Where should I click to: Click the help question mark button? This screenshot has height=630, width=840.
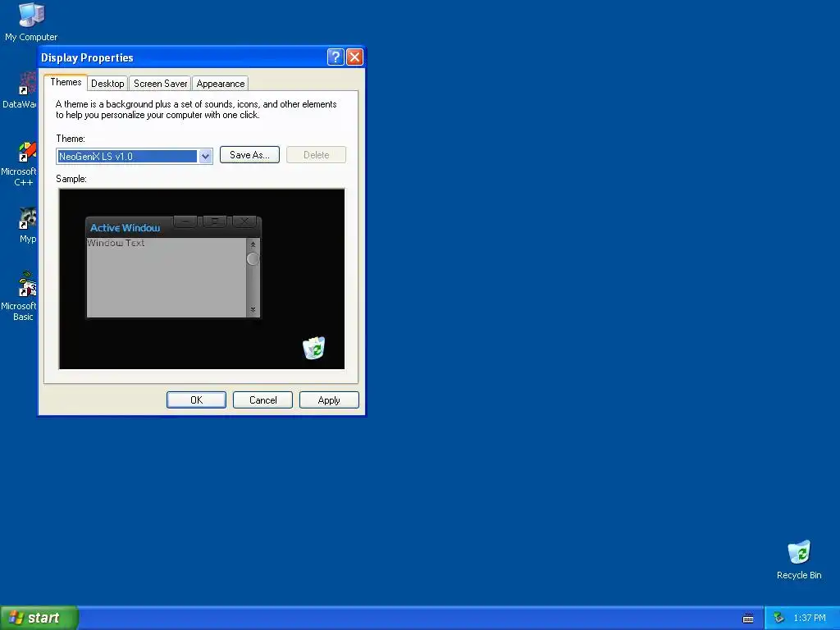click(x=336, y=57)
